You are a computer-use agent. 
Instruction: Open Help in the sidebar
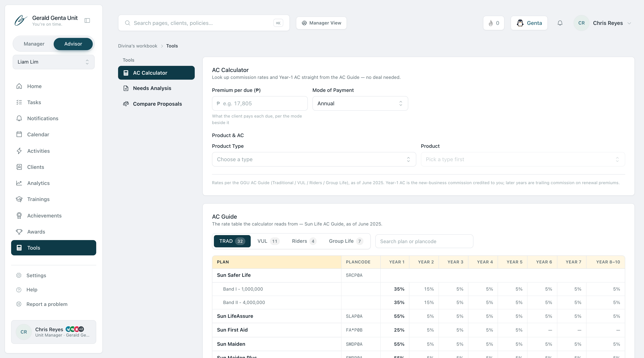(53, 290)
